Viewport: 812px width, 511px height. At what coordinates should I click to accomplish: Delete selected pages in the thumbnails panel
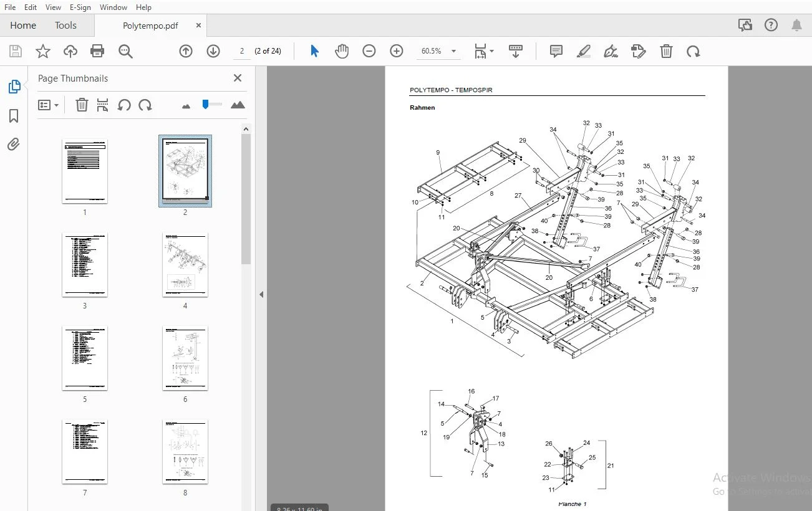(x=82, y=105)
